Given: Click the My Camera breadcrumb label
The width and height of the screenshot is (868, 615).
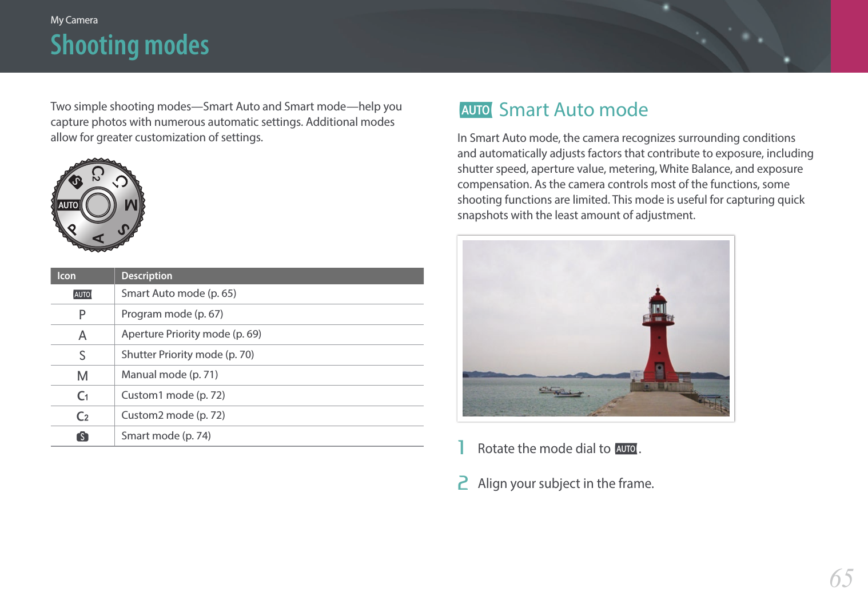Looking at the screenshot, I should point(74,20).
